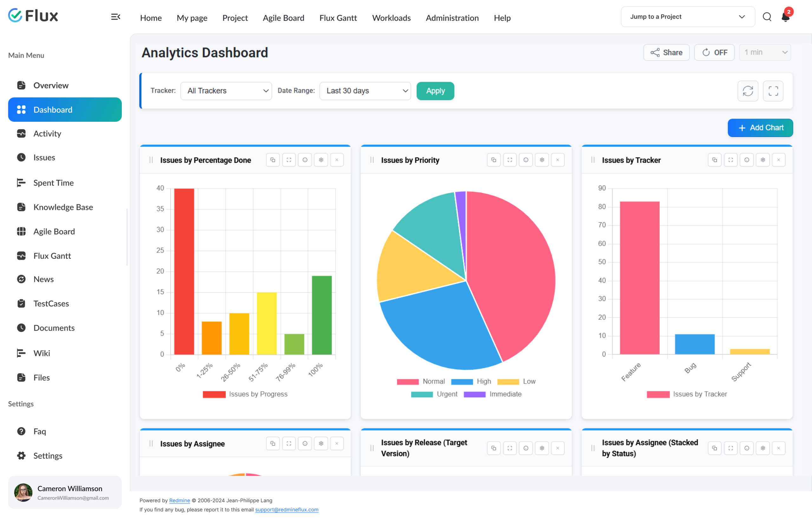This screenshot has width=812, height=519.
Task: Collapse the sidebar with the menu toggle icon
Action: tap(116, 17)
